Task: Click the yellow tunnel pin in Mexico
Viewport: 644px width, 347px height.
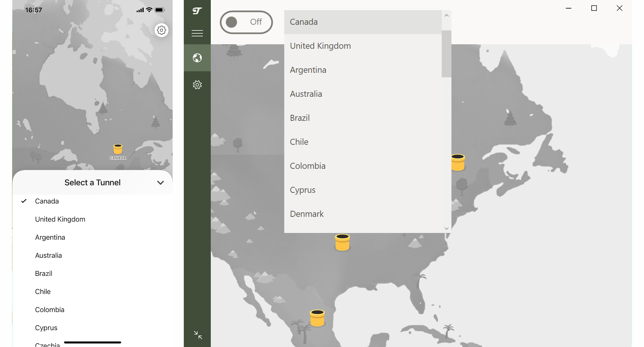Action: (x=317, y=318)
